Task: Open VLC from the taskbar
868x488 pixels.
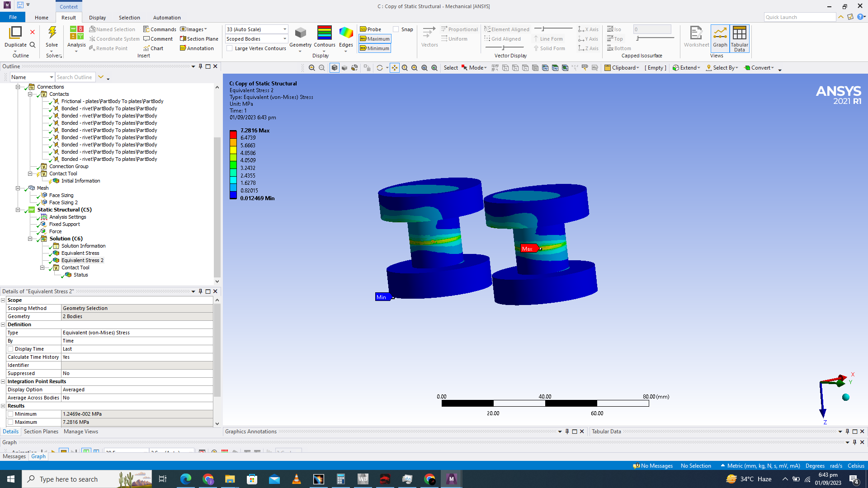Action: [297, 479]
